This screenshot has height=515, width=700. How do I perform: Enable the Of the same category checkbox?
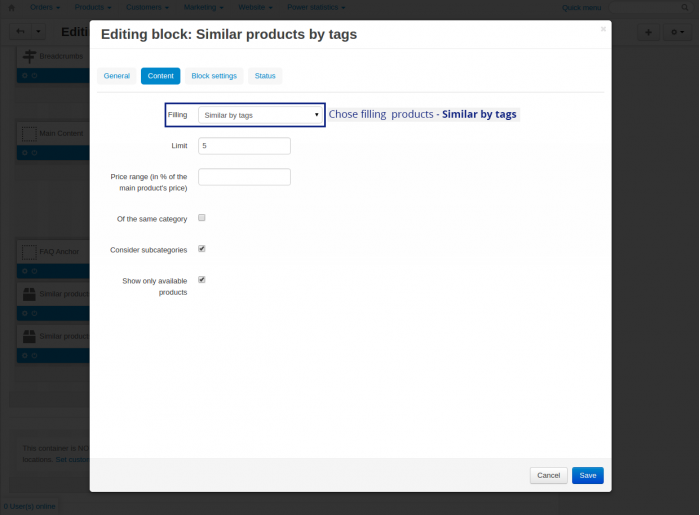(202, 218)
